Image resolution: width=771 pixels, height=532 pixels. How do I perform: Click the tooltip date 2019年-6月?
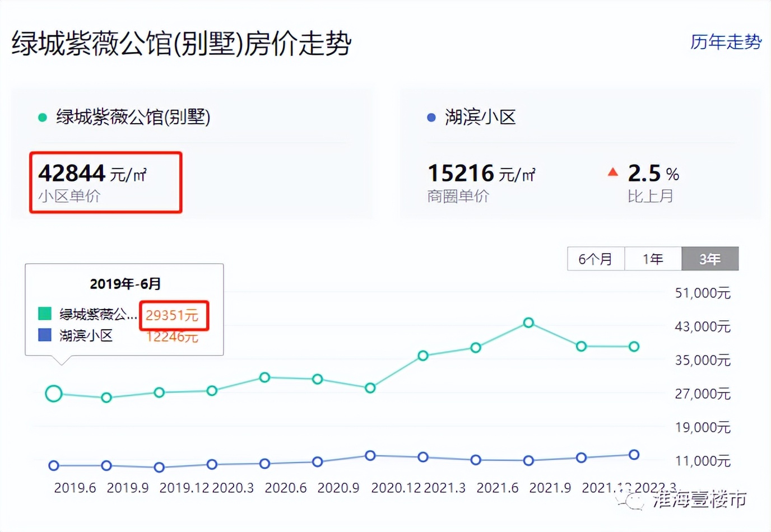125,284
